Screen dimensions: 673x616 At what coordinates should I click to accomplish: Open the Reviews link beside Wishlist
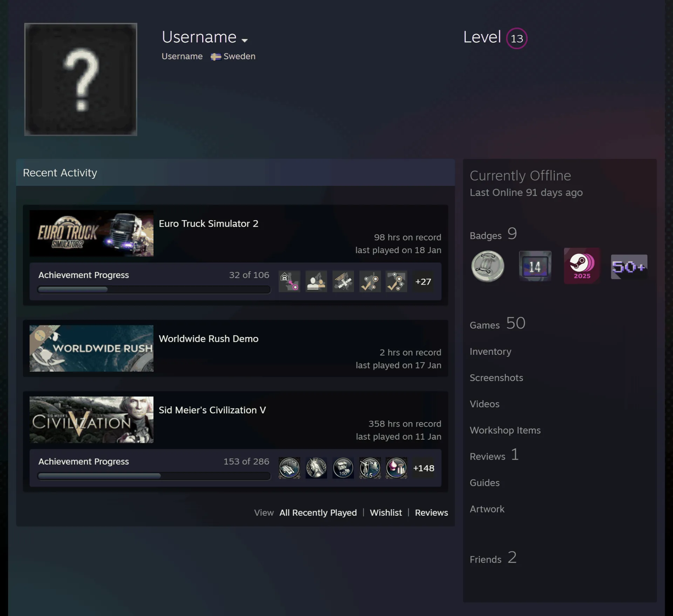(x=431, y=513)
